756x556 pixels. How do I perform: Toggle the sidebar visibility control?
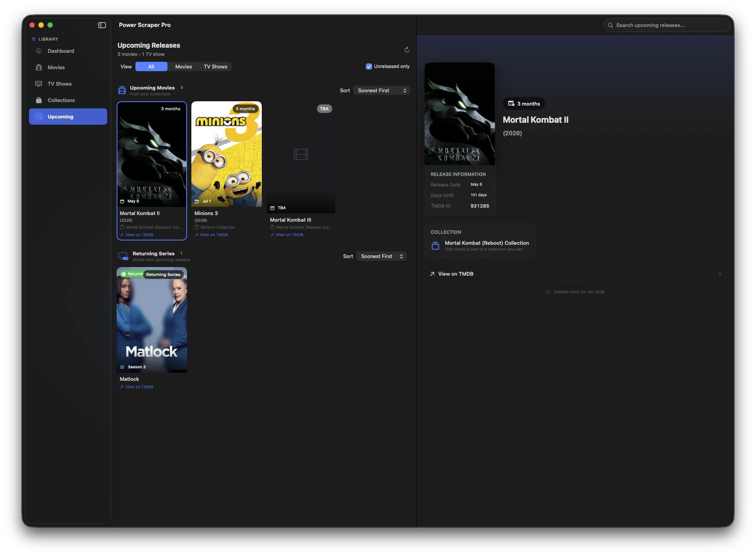coord(102,25)
